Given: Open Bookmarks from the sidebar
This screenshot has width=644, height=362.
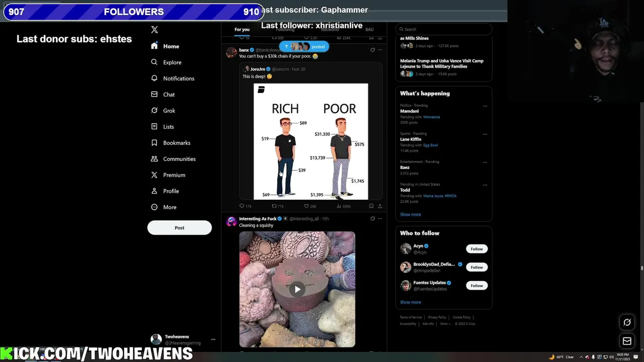Looking at the screenshot, I should pyautogui.click(x=171, y=143).
